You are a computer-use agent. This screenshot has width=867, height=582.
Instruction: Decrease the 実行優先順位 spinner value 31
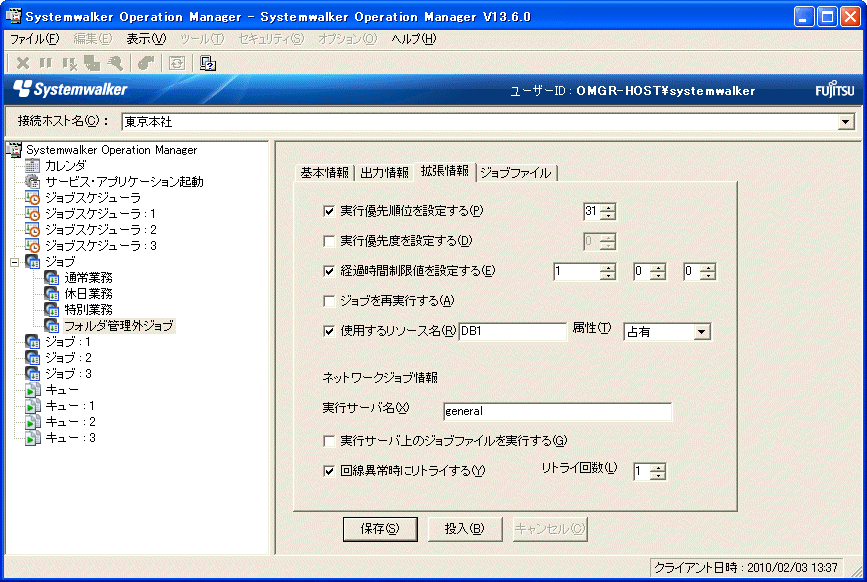pyautogui.click(x=608, y=215)
